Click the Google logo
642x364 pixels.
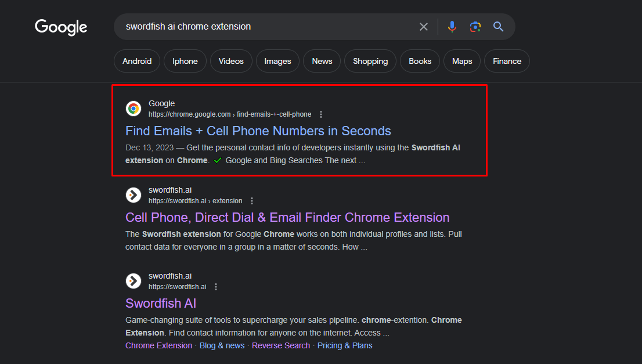coord(61,27)
